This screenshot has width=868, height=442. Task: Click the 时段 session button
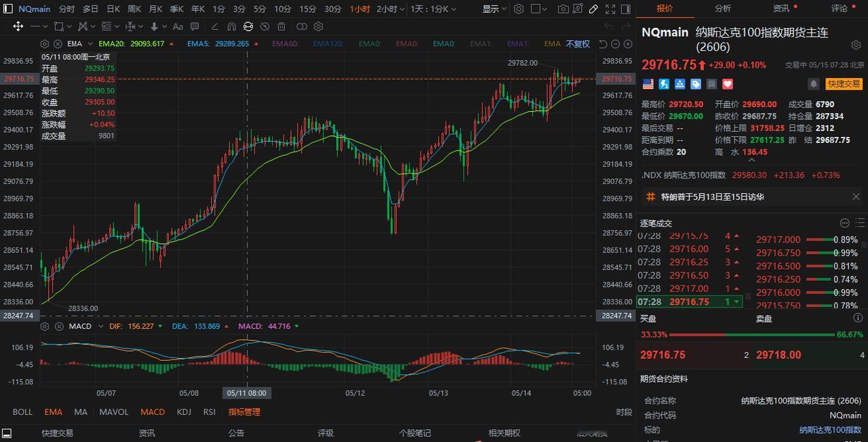tap(625, 411)
